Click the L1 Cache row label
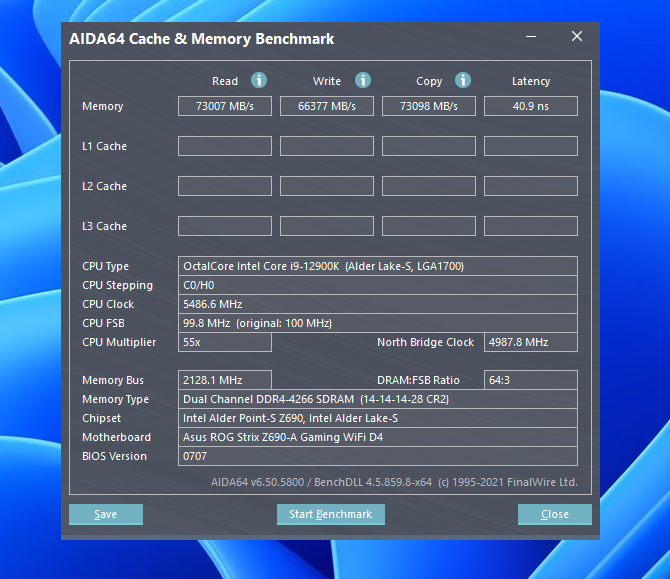The image size is (670, 579). 104,146
